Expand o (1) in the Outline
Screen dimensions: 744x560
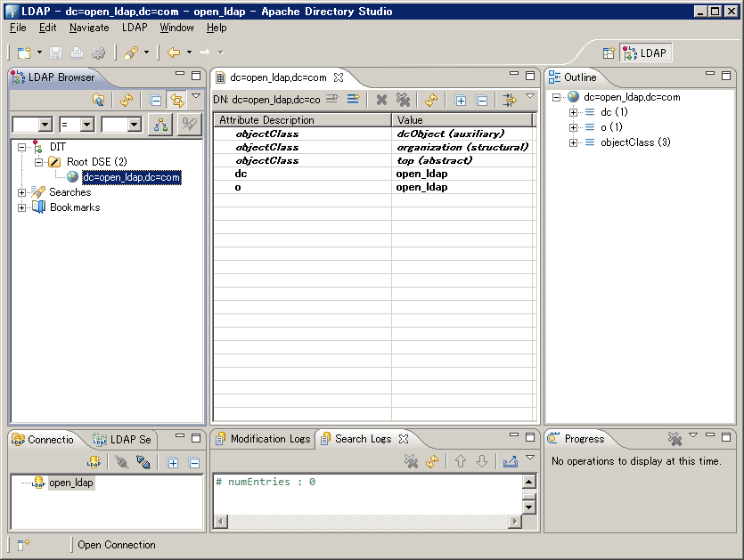pyautogui.click(x=573, y=127)
